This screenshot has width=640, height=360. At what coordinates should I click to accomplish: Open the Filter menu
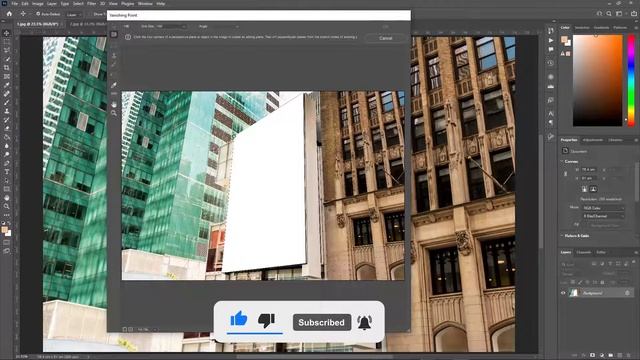(x=91, y=4)
